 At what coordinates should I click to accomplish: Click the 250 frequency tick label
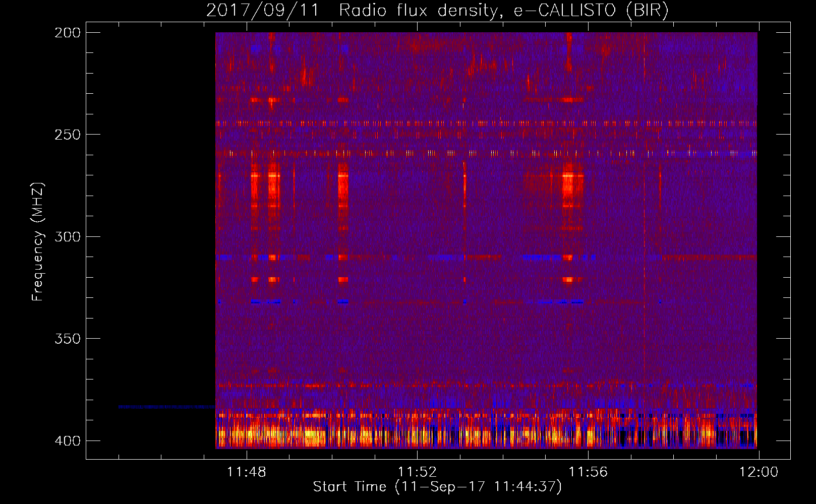(68, 135)
